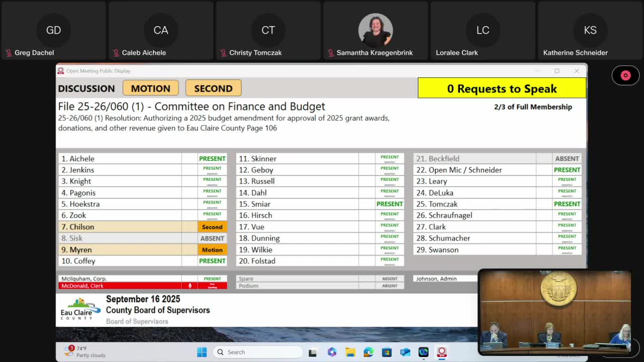Screen dimensions: 644x362
Task: Click Christy Tomczak's muted microphone icon
Action: [x=223, y=53]
